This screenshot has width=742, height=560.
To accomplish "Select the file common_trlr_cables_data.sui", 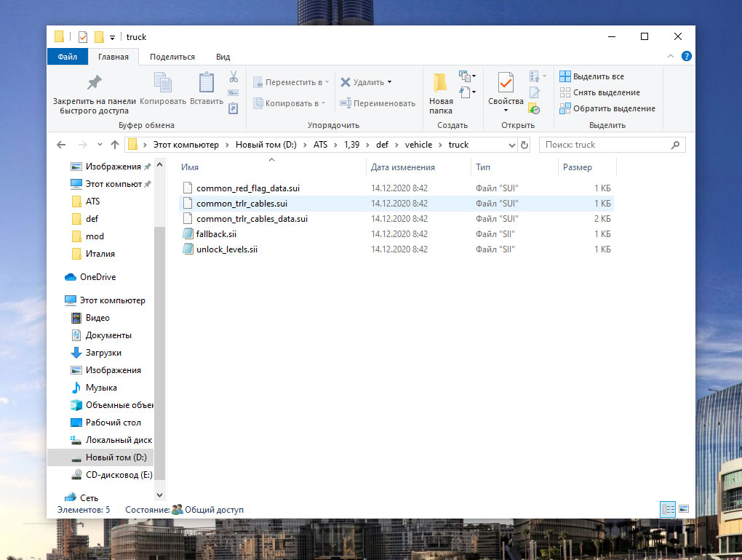I will (396, 218).
